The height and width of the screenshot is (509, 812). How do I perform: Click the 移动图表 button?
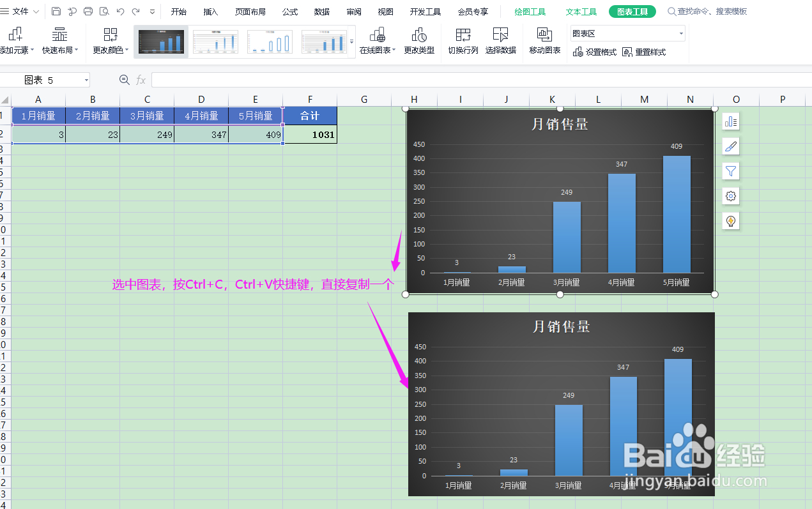[545, 41]
